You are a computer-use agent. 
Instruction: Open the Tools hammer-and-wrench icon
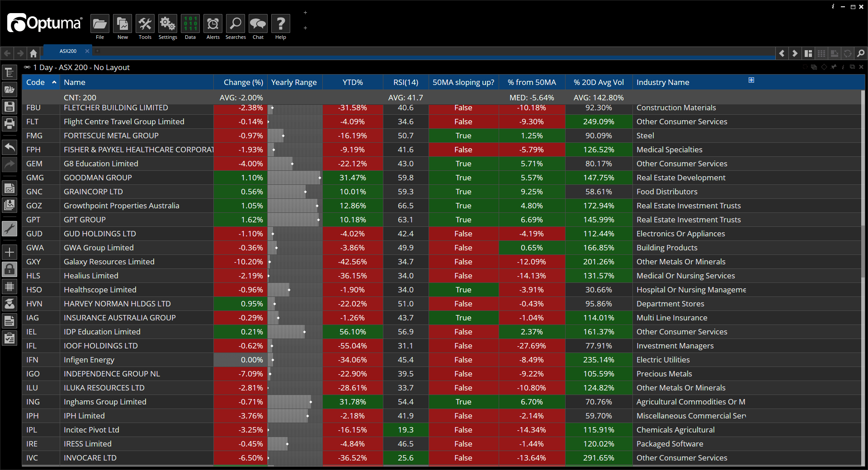click(x=145, y=23)
